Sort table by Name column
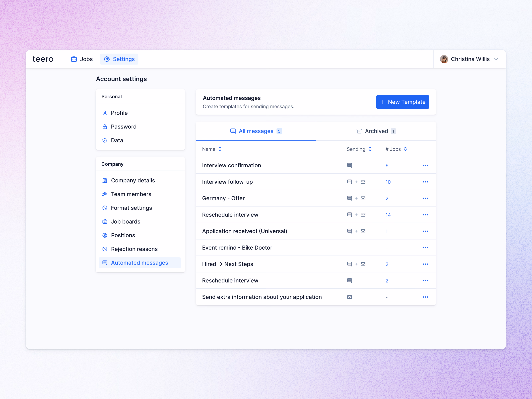The height and width of the screenshot is (399, 532). (x=212, y=149)
